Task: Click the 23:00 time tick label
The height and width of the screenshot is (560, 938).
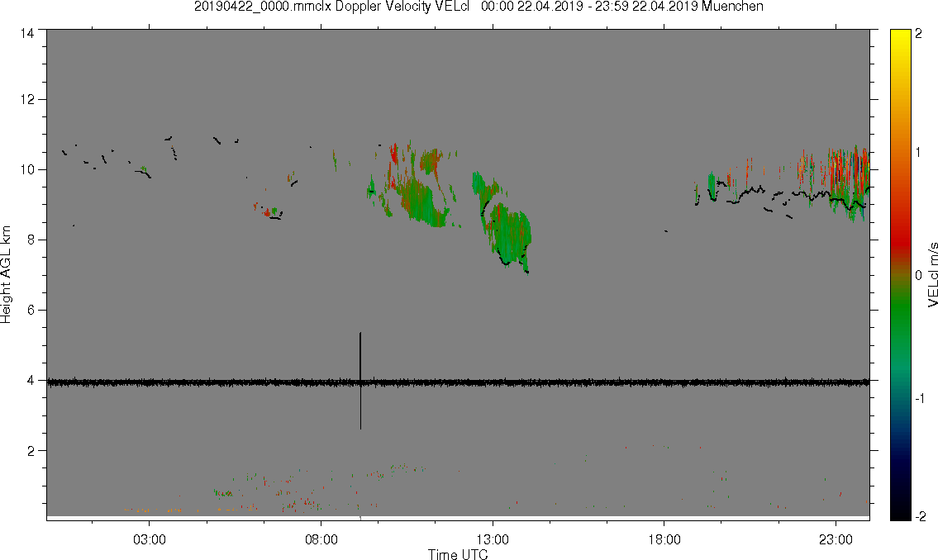Action: pyautogui.click(x=836, y=539)
